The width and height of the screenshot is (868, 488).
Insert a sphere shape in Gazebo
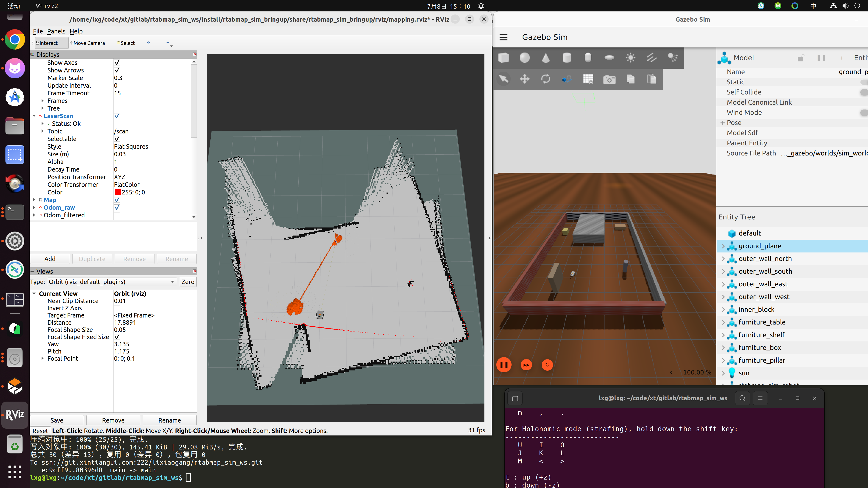(x=525, y=58)
